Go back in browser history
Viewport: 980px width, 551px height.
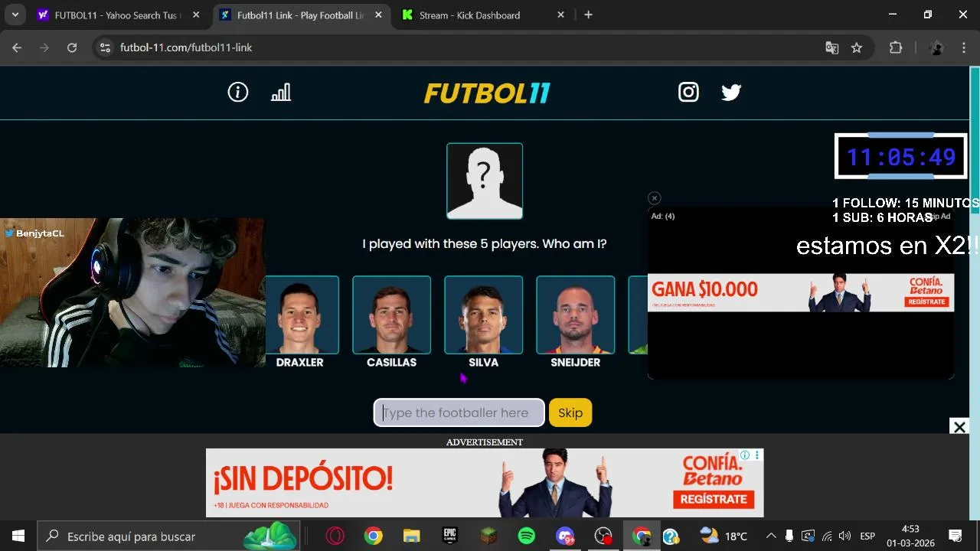[x=17, y=47]
